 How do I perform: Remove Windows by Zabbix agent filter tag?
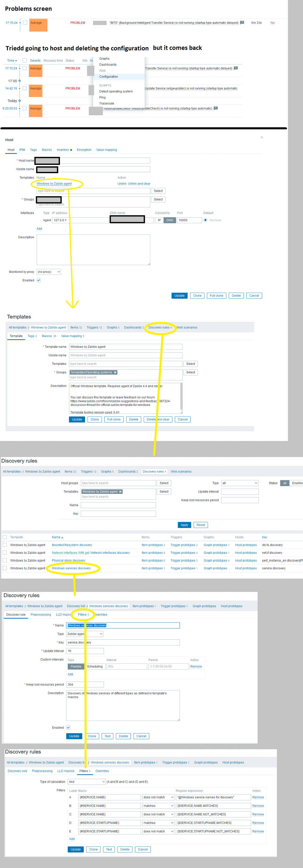pyautogui.click(x=120, y=492)
